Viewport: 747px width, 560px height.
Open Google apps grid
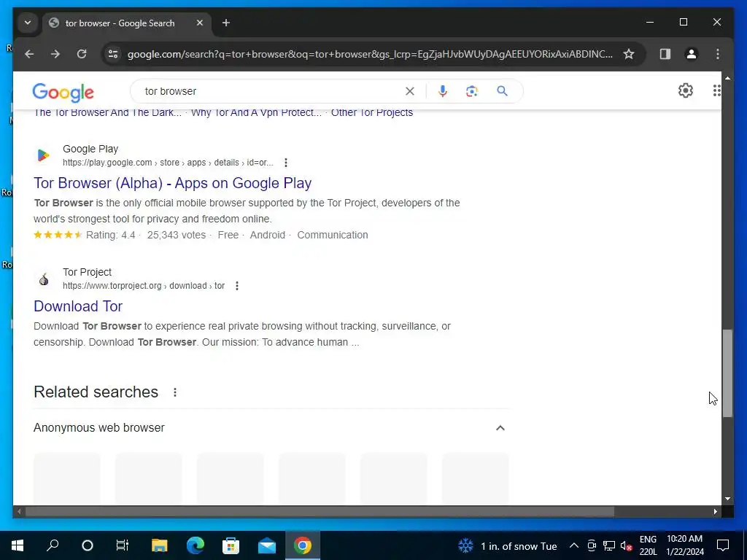pyautogui.click(x=716, y=90)
